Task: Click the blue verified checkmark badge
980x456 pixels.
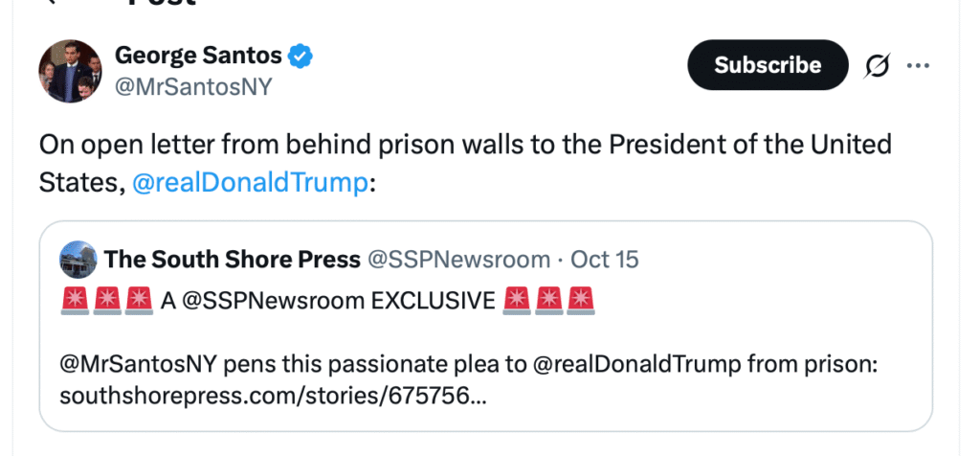Action: pyautogui.click(x=301, y=57)
